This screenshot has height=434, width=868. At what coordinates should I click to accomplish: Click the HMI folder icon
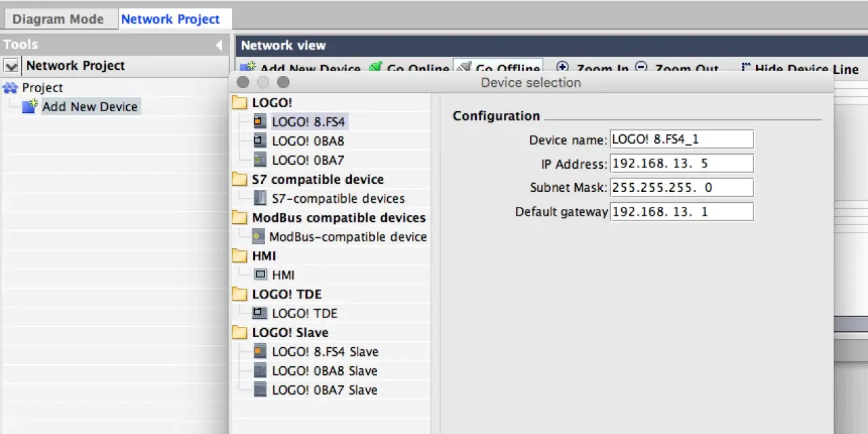239,256
